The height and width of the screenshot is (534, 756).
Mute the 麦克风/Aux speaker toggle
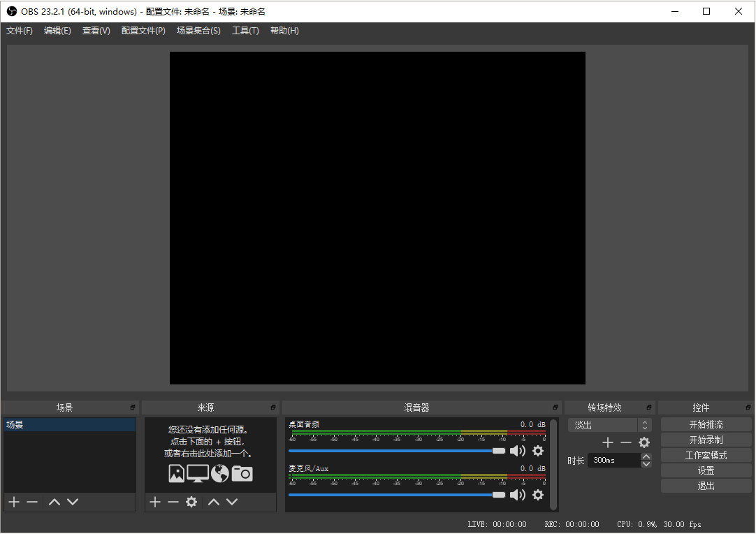518,495
